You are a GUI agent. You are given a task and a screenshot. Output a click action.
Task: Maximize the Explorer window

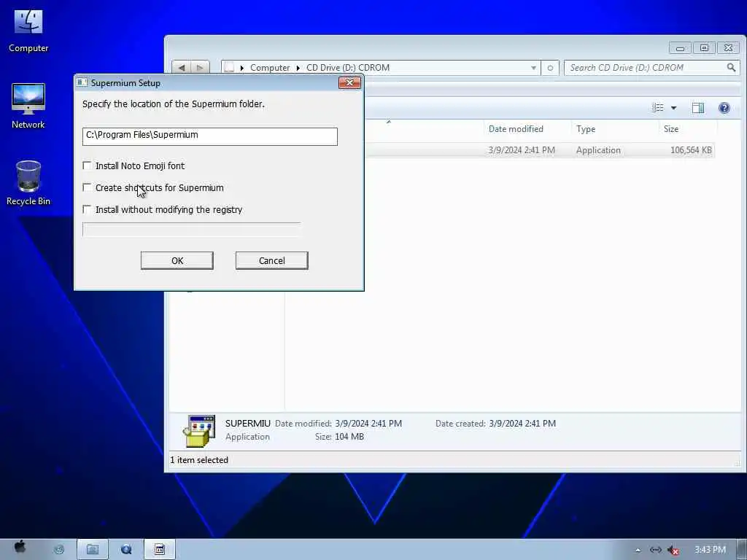[x=704, y=47]
